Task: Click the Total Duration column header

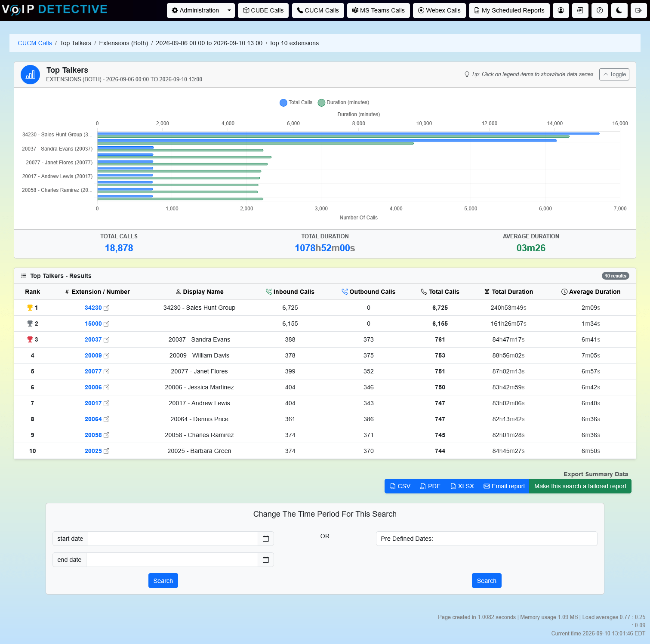Action: click(x=508, y=292)
